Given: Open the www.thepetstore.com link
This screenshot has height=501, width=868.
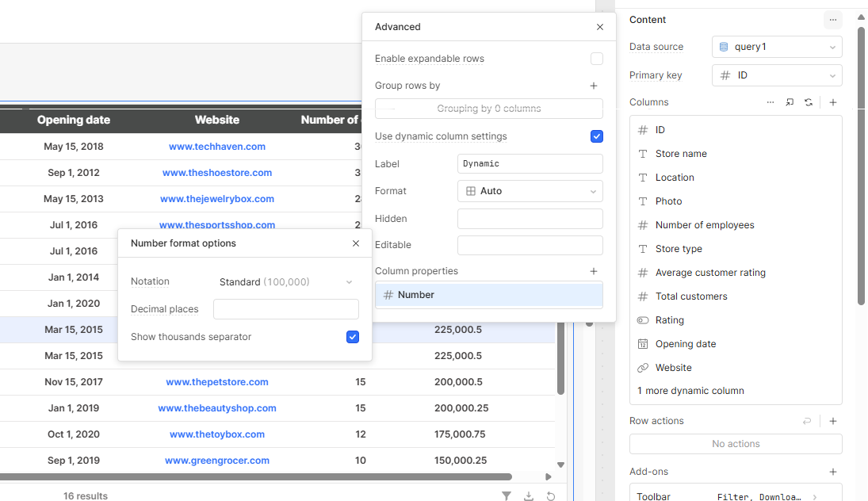Looking at the screenshot, I should click(x=217, y=382).
